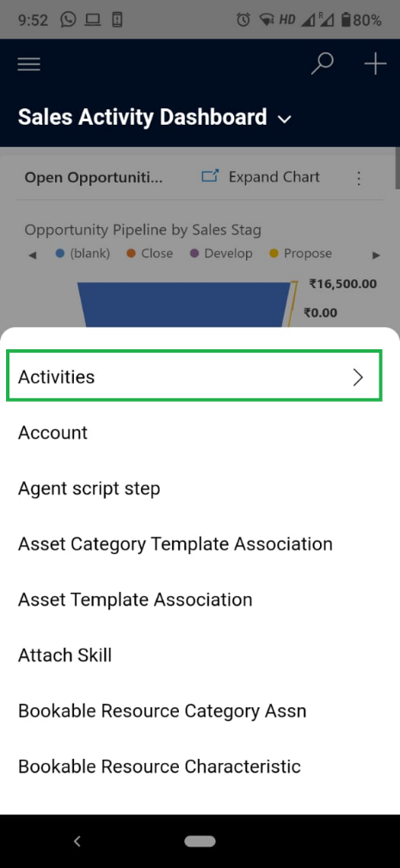The height and width of the screenshot is (868, 400).
Task: Toggle the Develop legend series
Action: pos(221,254)
